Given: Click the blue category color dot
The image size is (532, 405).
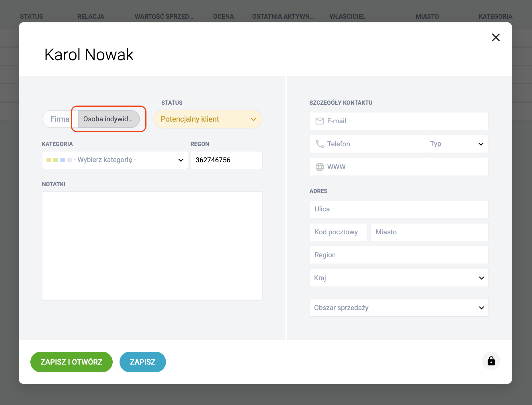Looking at the screenshot, I should tap(62, 160).
